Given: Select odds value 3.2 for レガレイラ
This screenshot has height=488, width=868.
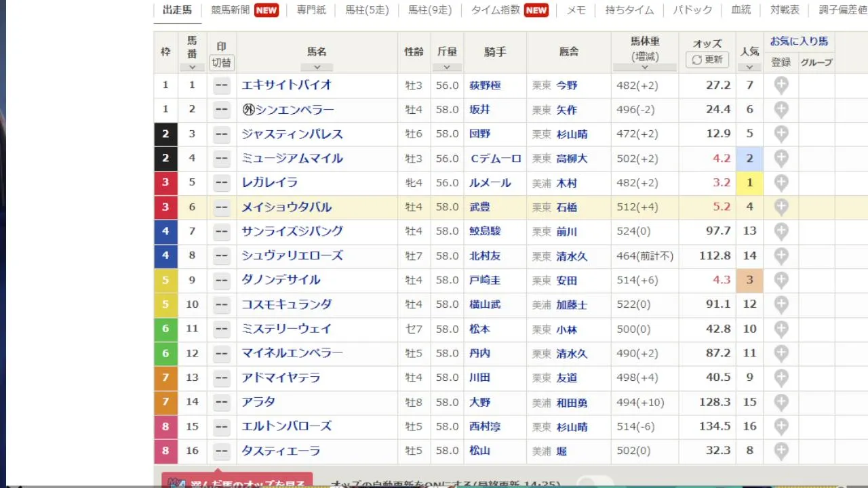Looking at the screenshot, I should [x=722, y=183].
